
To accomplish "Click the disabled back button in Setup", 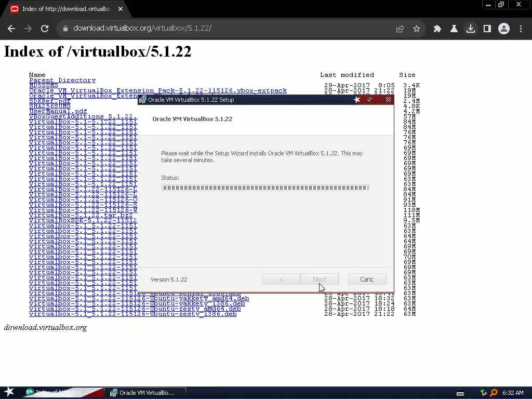I will tap(281, 279).
